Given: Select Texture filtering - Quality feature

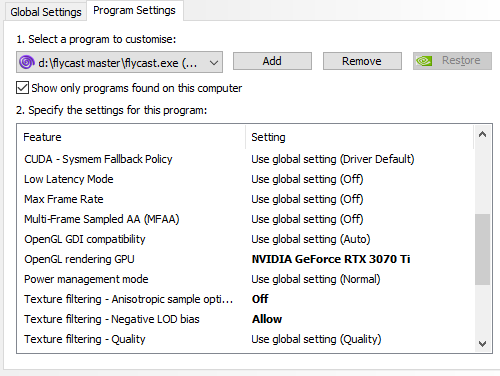Looking at the screenshot, I should point(85,339).
